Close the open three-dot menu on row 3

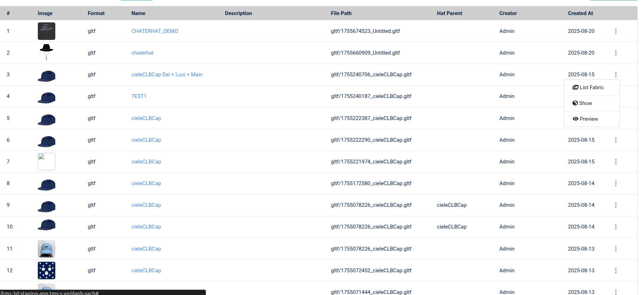point(616,75)
